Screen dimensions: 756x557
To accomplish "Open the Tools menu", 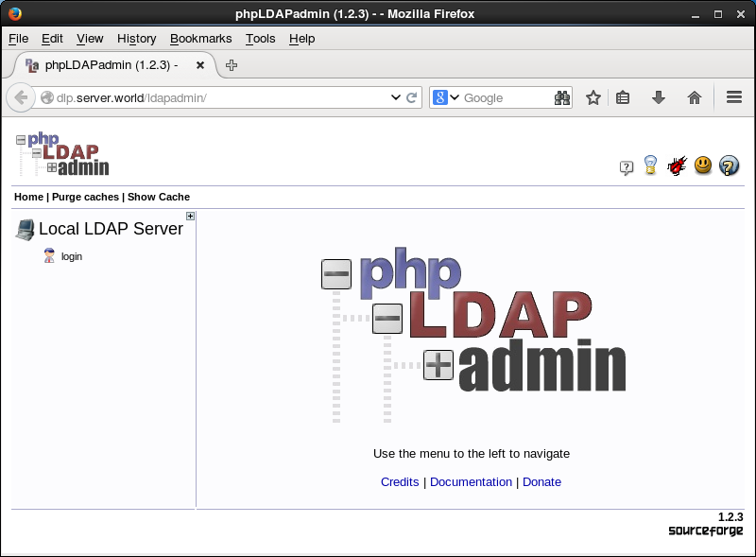I will (260, 39).
